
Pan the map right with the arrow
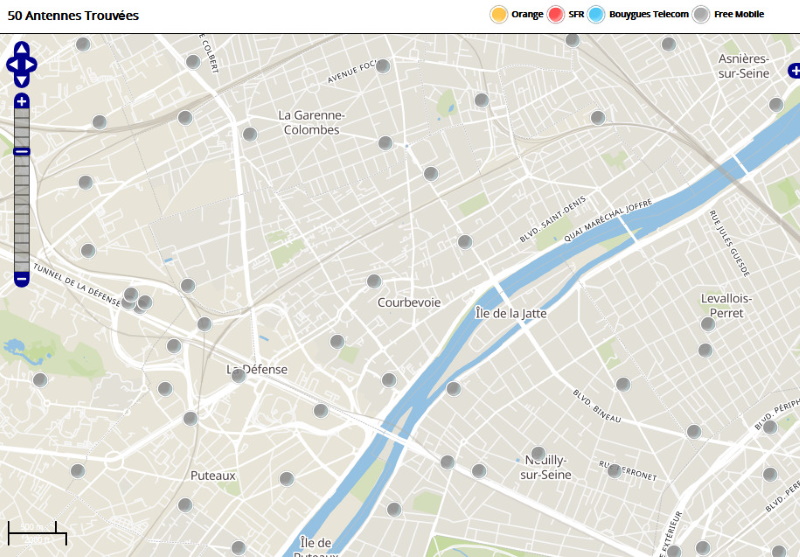point(32,64)
